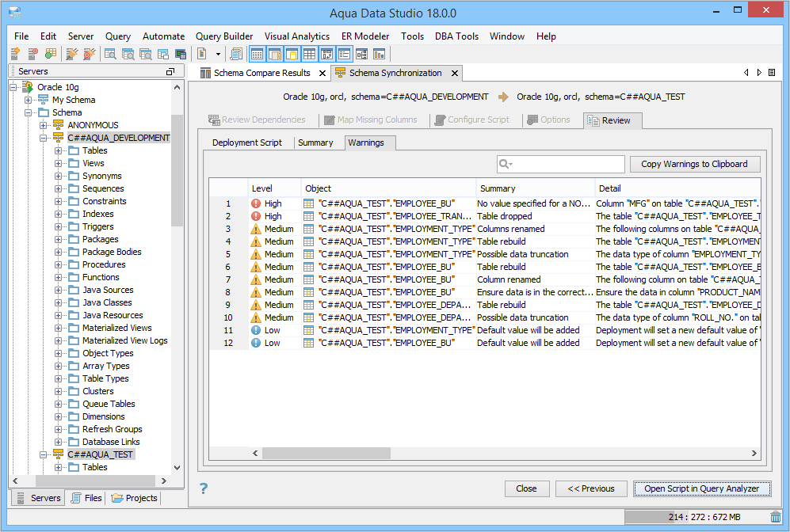Screen dimensions: 790x532
Task: Toggle the window-with-side-panel toolbar button
Action: [275, 54]
